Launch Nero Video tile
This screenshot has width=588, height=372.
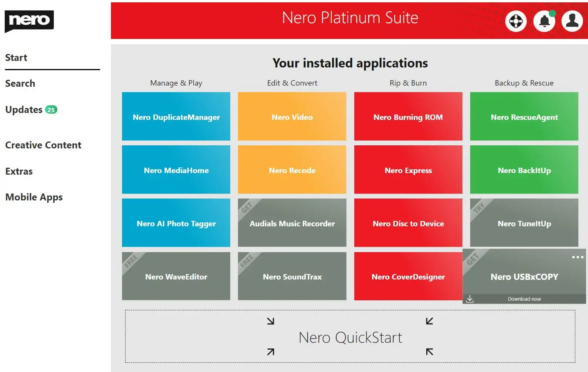click(292, 116)
